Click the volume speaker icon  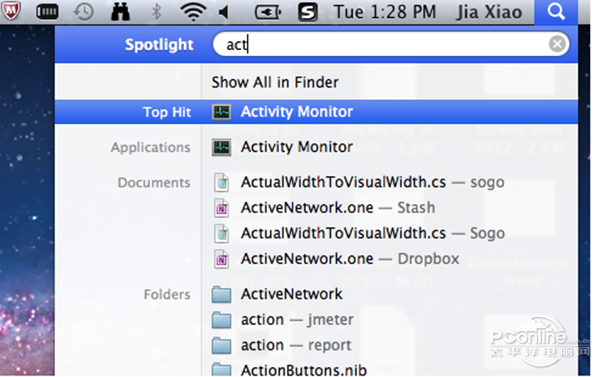pos(224,12)
